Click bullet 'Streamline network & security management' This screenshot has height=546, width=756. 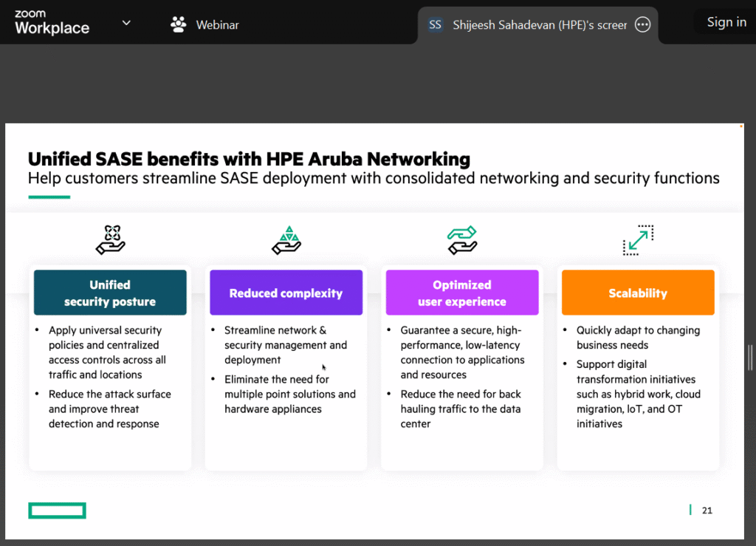[286, 345]
